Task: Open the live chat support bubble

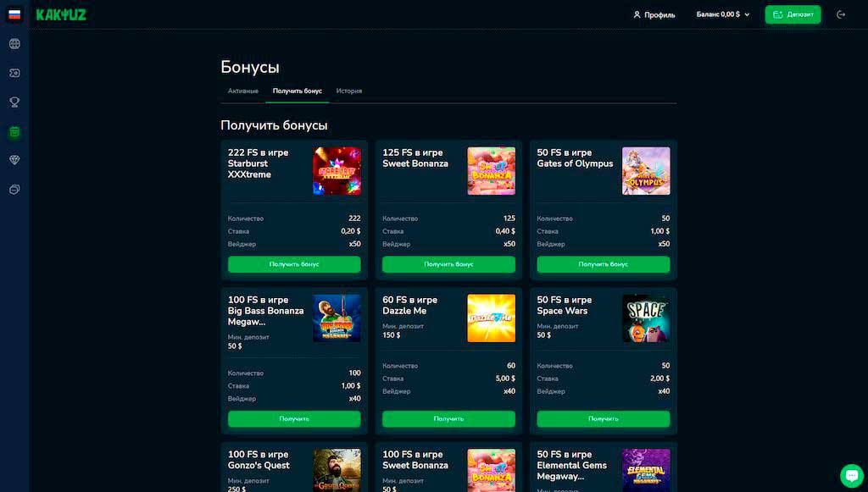Action: (x=851, y=475)
